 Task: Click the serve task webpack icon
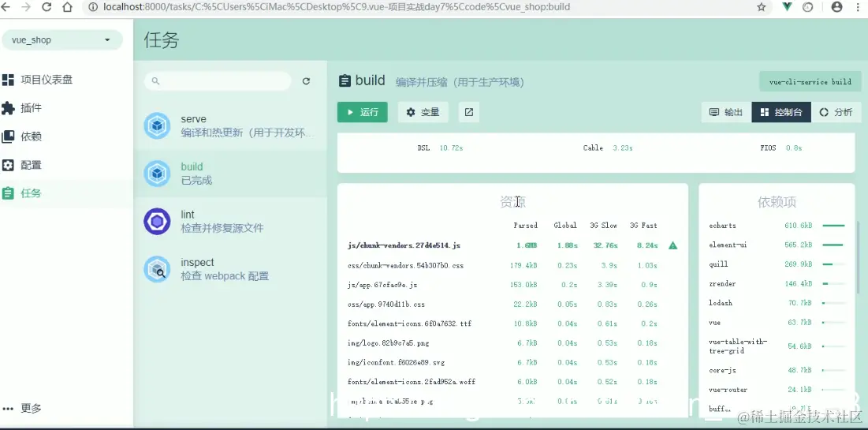point(157,125)
